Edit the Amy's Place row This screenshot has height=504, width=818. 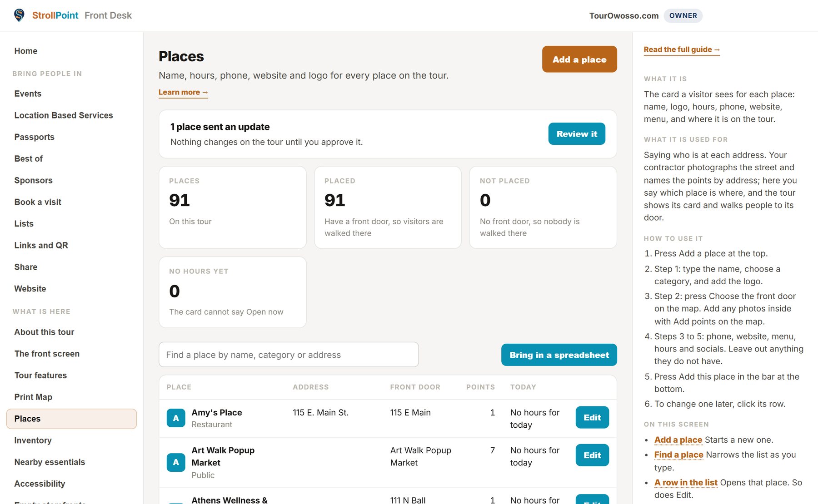[x=592, y=417]
